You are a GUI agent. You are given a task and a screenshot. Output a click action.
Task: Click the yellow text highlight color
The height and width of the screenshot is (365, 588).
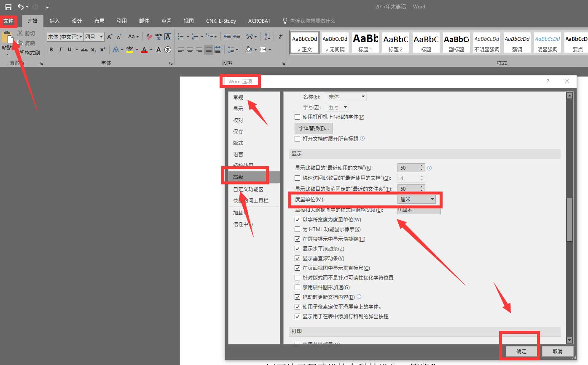click(x=130, y=50)
